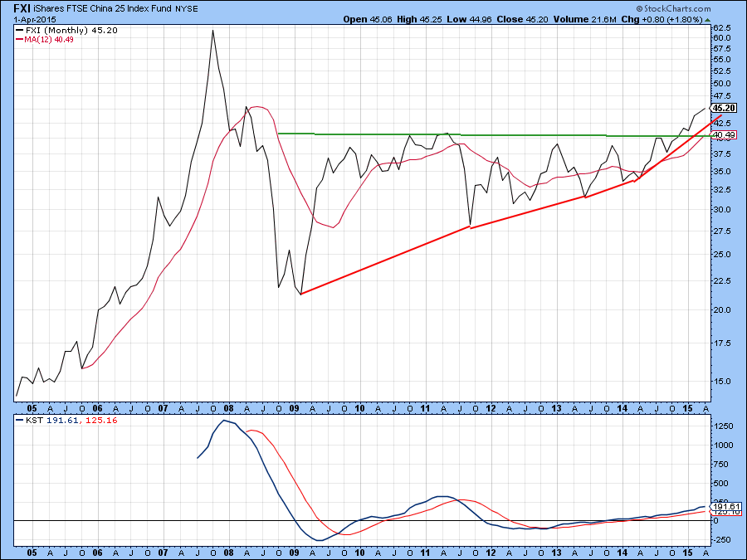This screenshot has width=747, height=560.
Task: Click the 55.0 price axis label
Action: point(722,60)
